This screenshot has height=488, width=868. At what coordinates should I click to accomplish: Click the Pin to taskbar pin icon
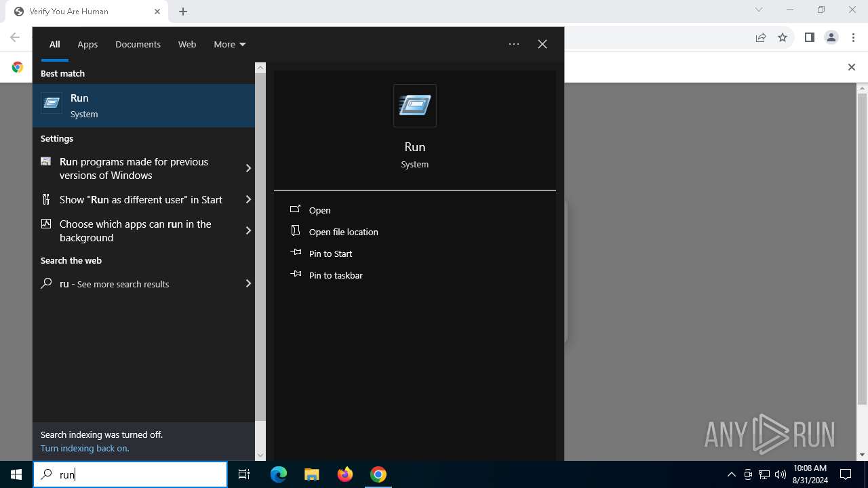[296, 274]
